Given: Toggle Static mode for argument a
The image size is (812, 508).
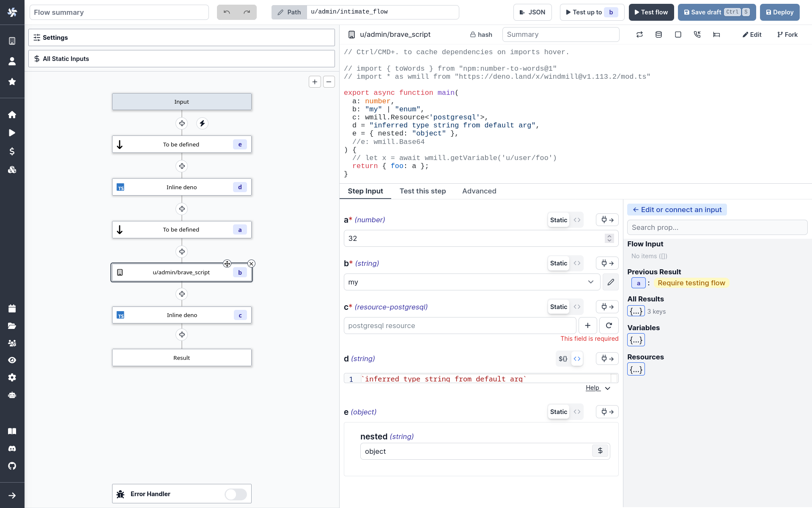Looking at the screenshot, I should [x=558, y=220].
